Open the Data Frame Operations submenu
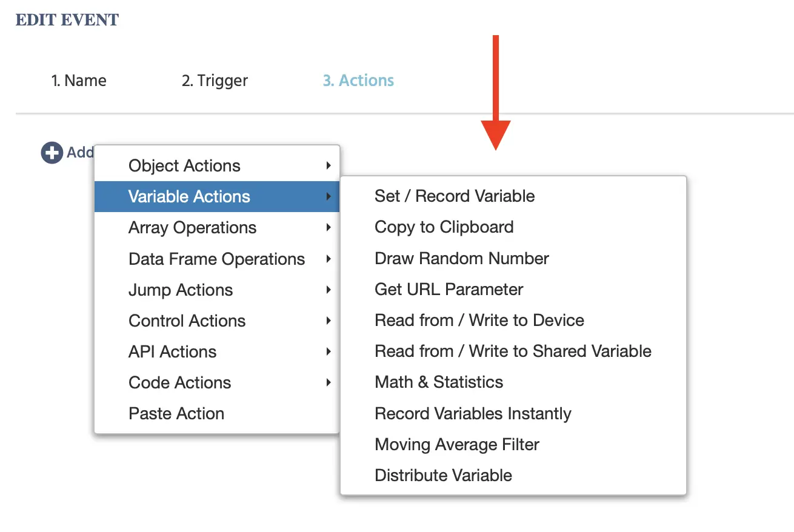Viewport: 794px width, 532px height. (217, 259)
